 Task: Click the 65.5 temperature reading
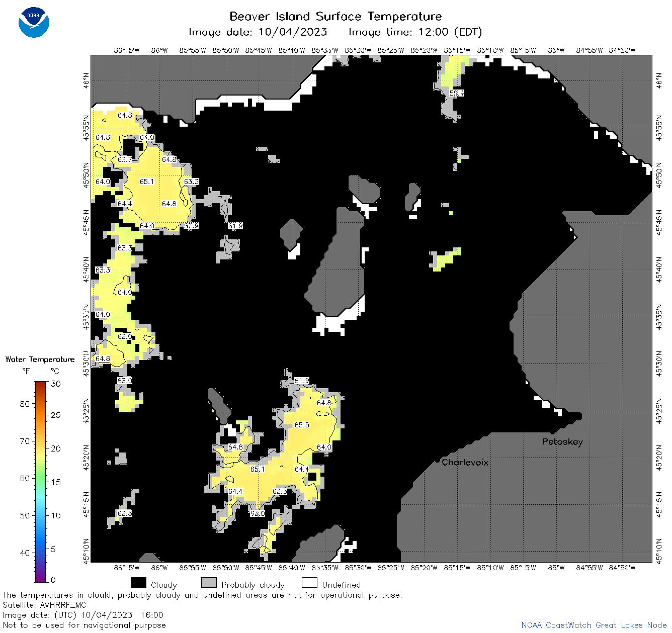point(302,425)
